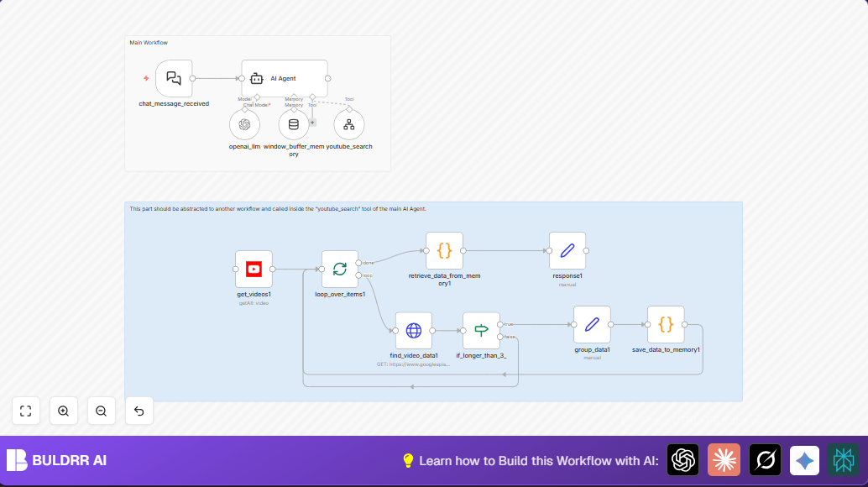Click the fit-to-view fullscreen button
Viewport: 868px width, 487px height.
tap(25, 411)
